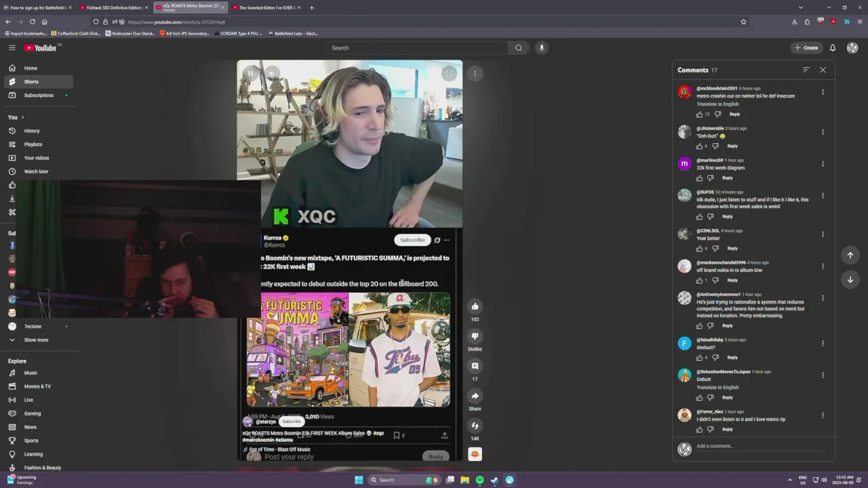Image resolution: width=868 pixels, height=488 pixels.
Task: Subscribe to @starzye channel
Action: [292, 422]
